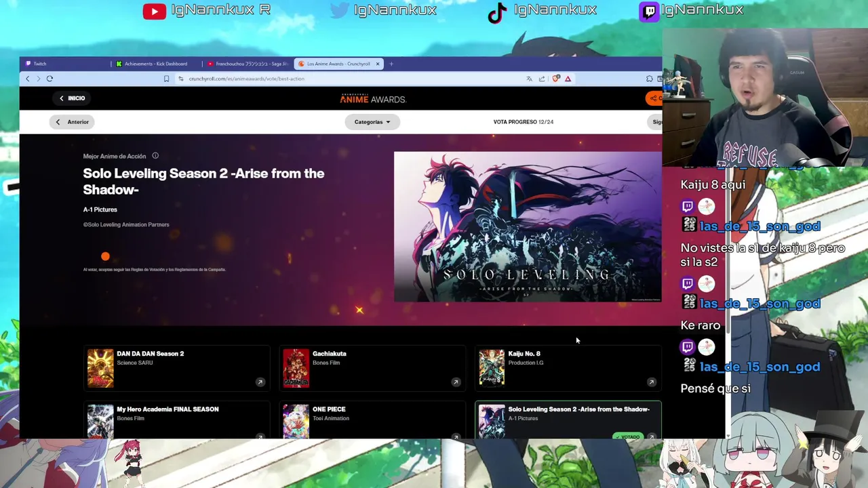Select the DAN DA DAN Season 2 nominee card
The width and height of the screenshot is (868, 488).
[x=177, y=367]
